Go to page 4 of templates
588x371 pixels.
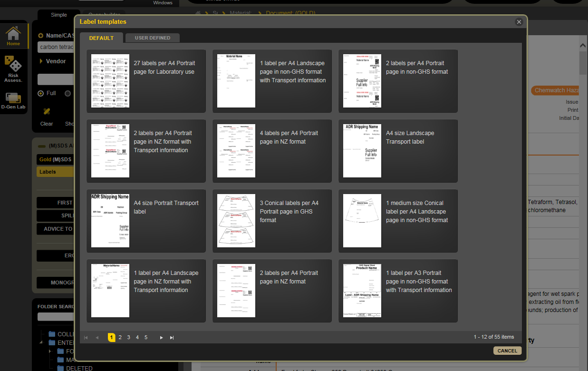point(137,337)
